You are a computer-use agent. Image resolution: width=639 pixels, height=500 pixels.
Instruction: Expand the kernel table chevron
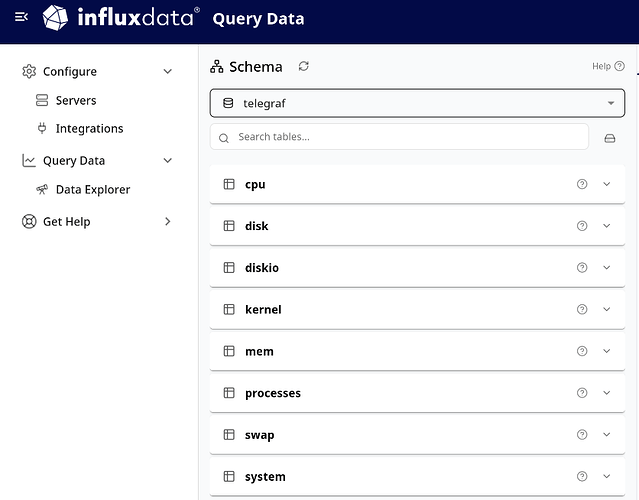click(x=606, y=310)
